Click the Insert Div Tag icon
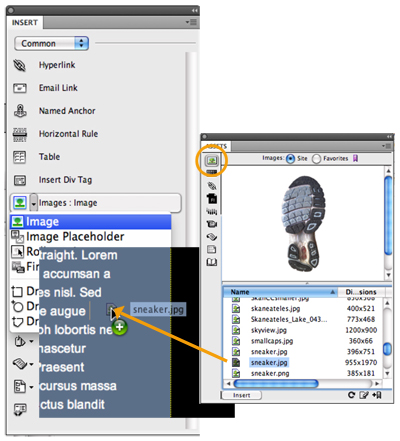Image resolution: width=400 pixels, height=441 pixels. 20,180
